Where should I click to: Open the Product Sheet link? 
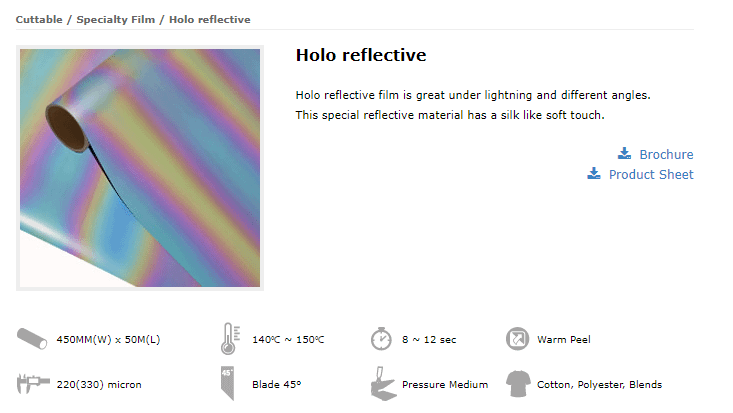click(651, 174)
